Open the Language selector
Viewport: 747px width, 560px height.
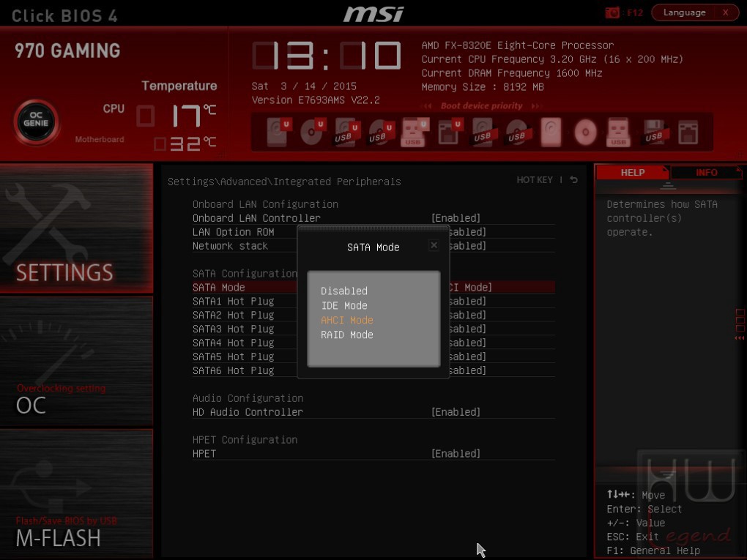click(x=684, y=12)
